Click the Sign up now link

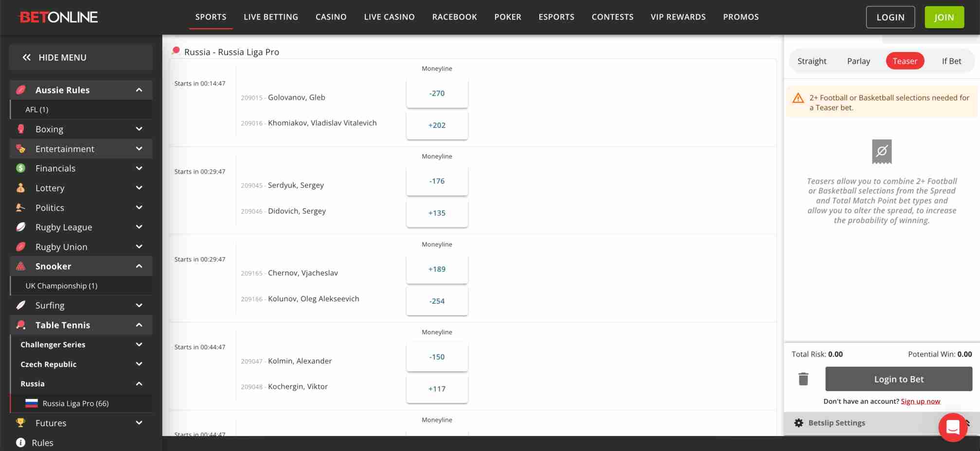point(920,401)
